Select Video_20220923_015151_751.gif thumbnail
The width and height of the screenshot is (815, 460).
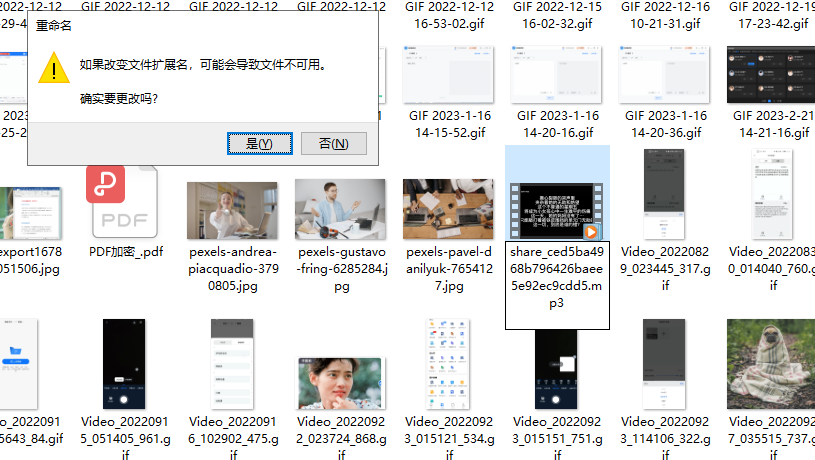point(556,369)
